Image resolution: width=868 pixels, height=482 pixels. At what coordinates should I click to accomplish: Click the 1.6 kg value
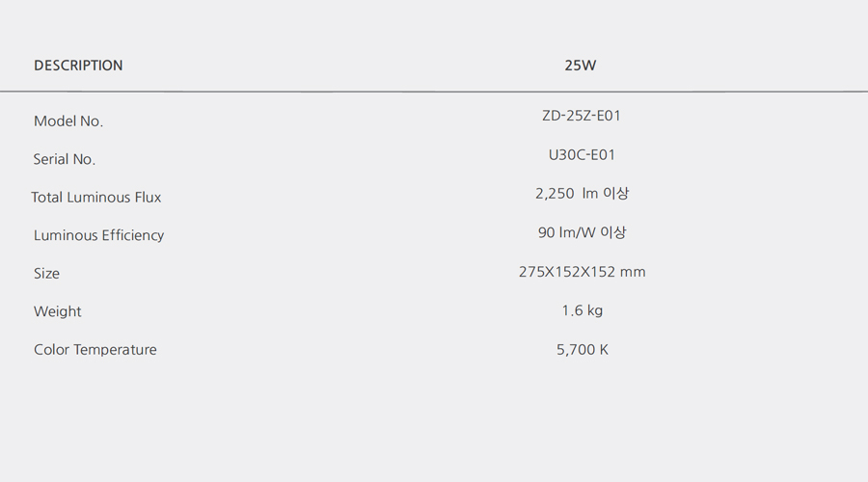[583, 310]
